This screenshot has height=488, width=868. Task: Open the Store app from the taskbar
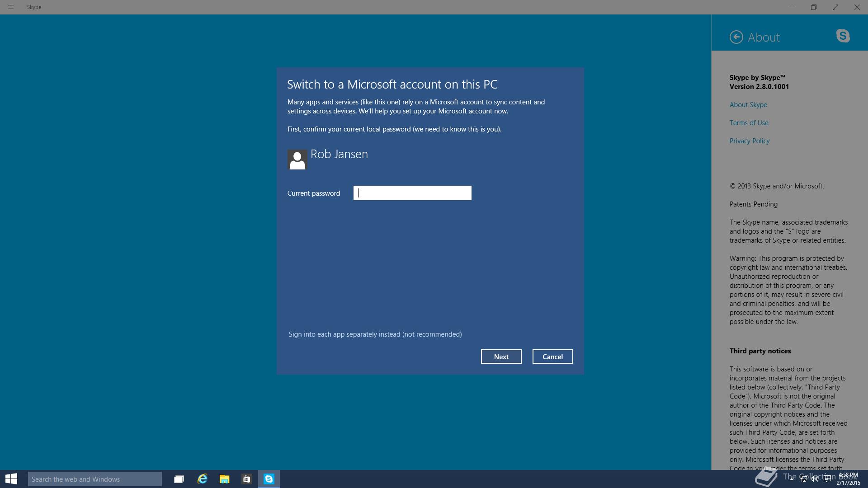click(x=246, y=479)
